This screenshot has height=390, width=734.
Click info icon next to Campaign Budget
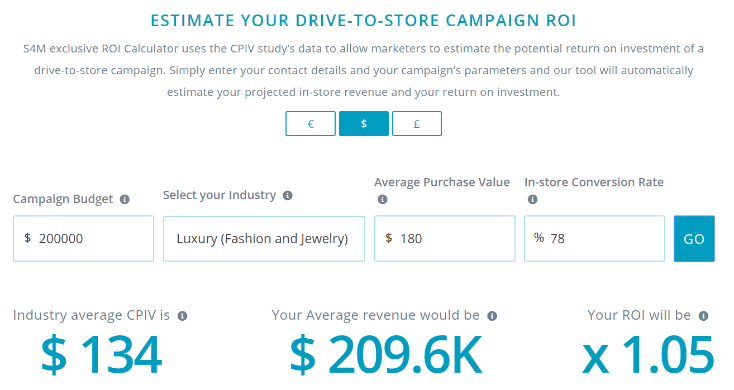tap(125, 199)
